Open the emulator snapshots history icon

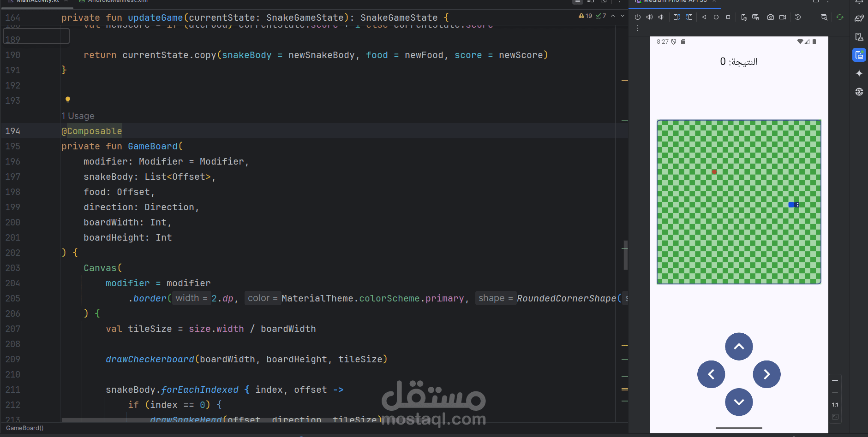point(798,17)
